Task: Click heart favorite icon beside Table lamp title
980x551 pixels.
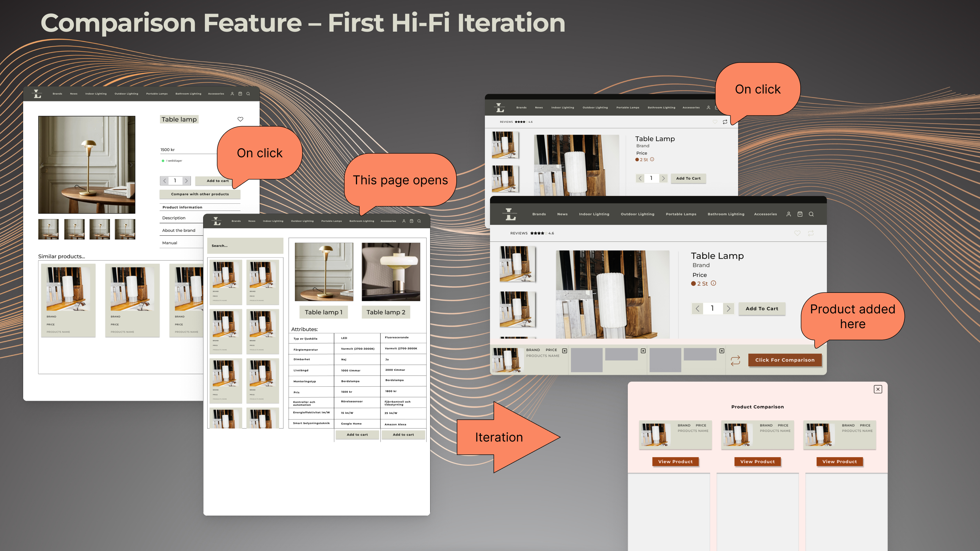Action: click(x=240, y=119)
